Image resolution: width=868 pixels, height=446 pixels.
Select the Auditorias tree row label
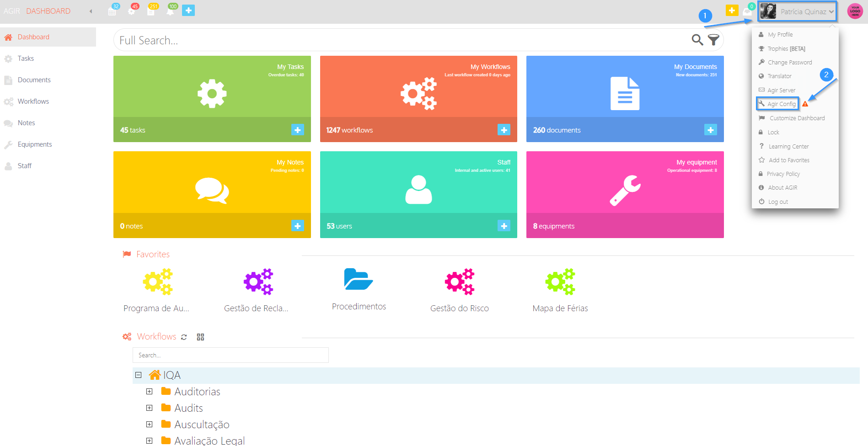pyautogui.click(x=197, y=392)
